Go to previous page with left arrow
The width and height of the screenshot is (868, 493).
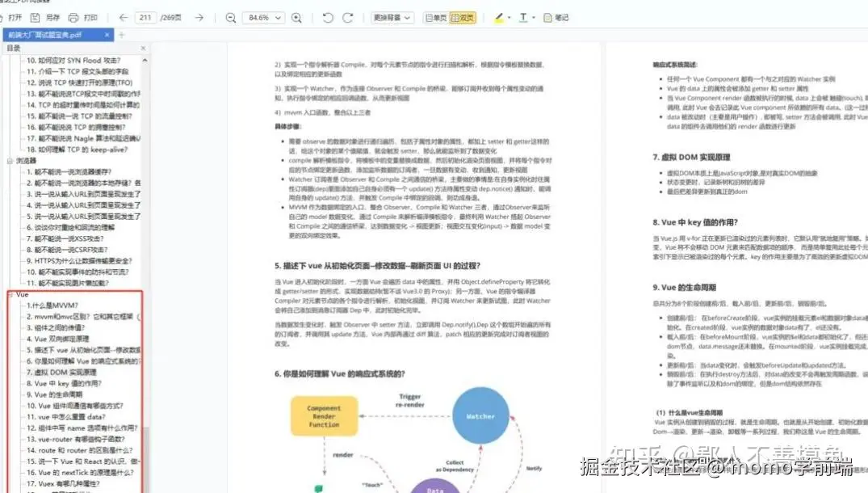coord(124,18)
